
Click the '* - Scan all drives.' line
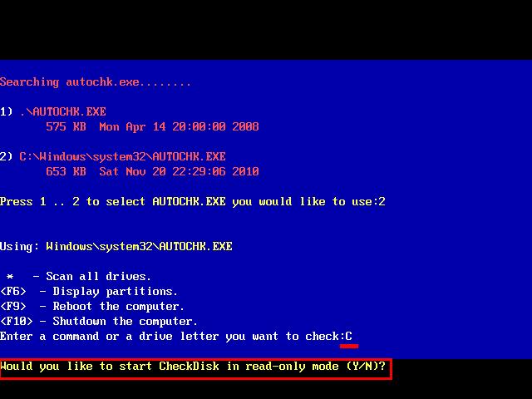coord(78,277)
